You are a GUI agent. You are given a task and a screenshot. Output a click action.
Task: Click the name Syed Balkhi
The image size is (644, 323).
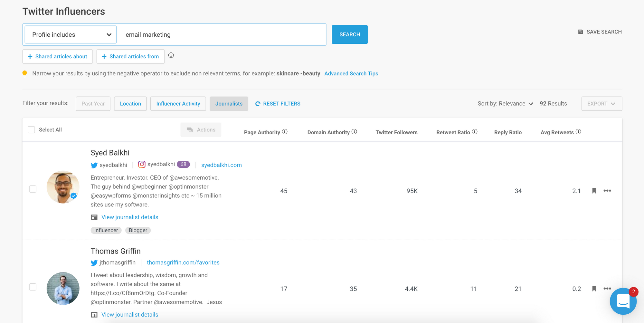click(110, 153)
